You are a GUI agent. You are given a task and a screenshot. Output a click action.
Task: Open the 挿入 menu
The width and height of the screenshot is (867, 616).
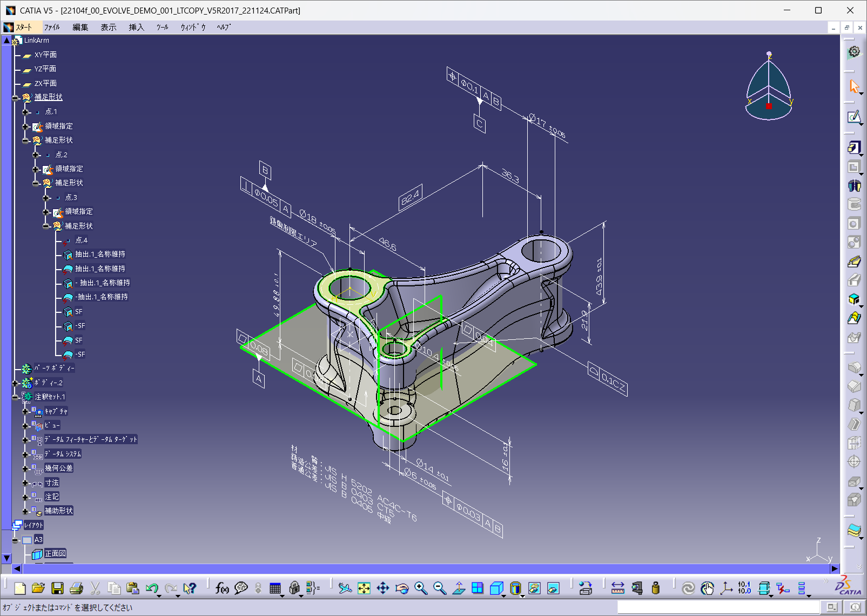[x=137, y=27]
